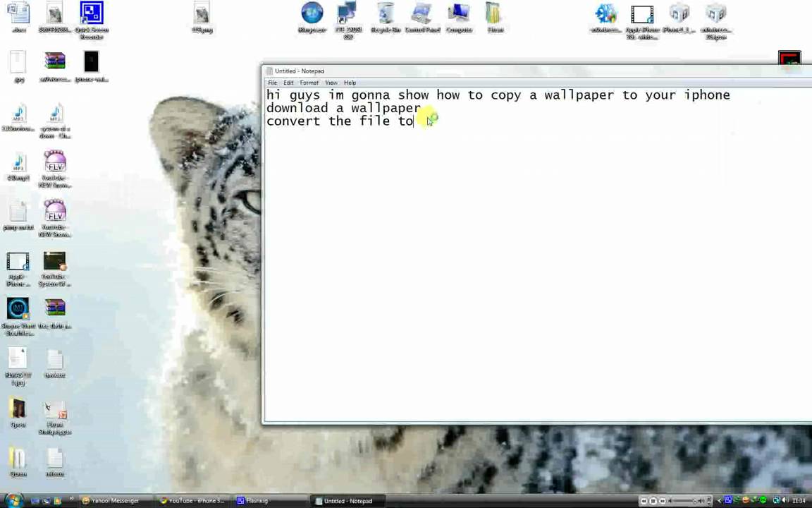Screen dimensions: 812x508
Task: Select the Quick Screen Recorder desktop icon
Action: point(92,20)
